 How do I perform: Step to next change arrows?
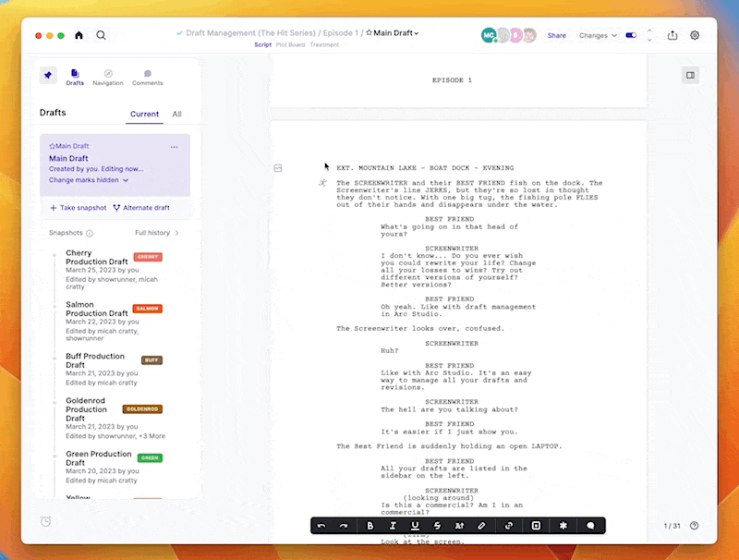(x=649, y=35)
